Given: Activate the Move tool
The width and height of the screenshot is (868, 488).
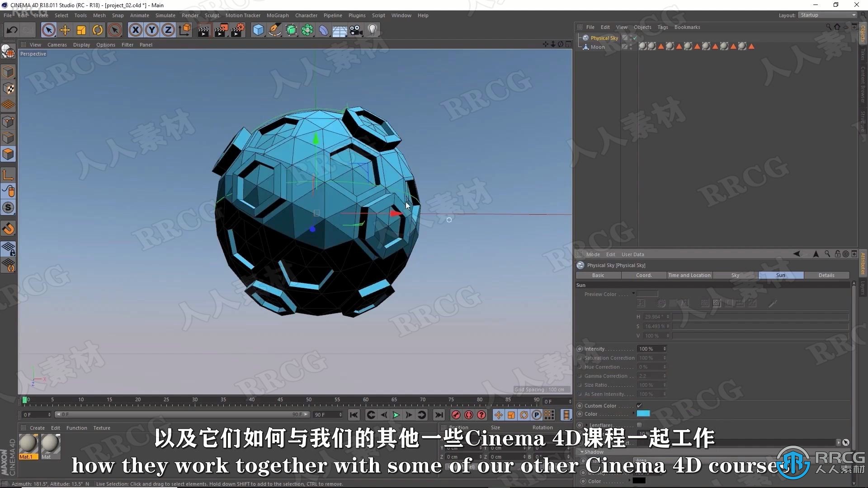Looking at the screenshot, I should 65,30.
